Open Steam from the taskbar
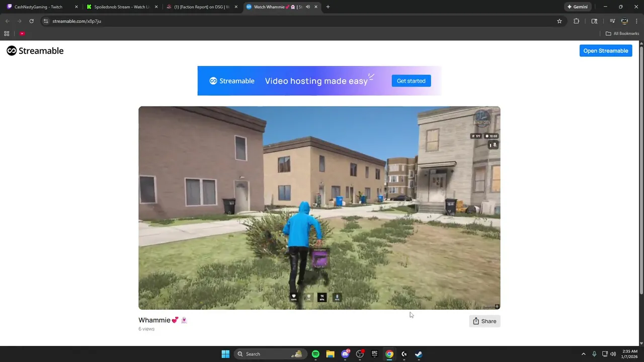Screen dimensions: 644x362 (419, 354)
